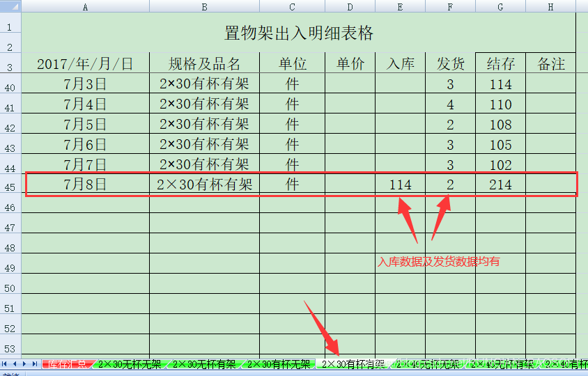Screen dimensions: 588x376
Task: Switch to 2×30无杯无架 sheet tab
Action: click(130, 364)
